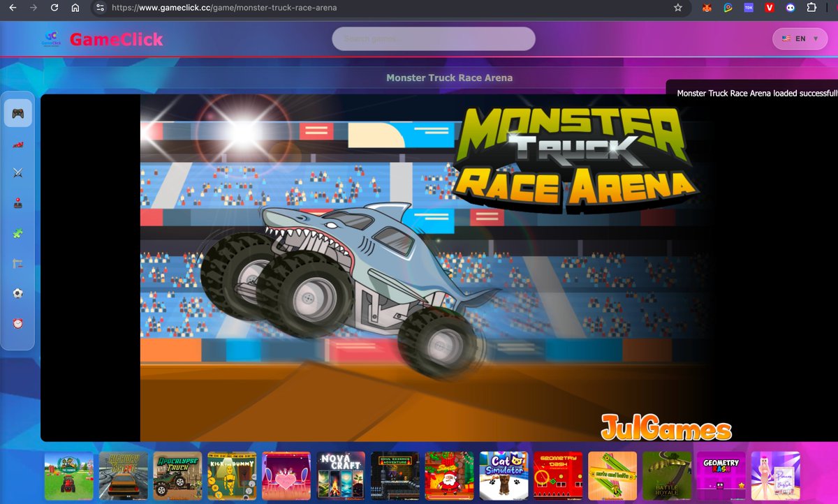838x504 pixels.
Task: Open the green puzzle piece category
Action: [18, 233]
